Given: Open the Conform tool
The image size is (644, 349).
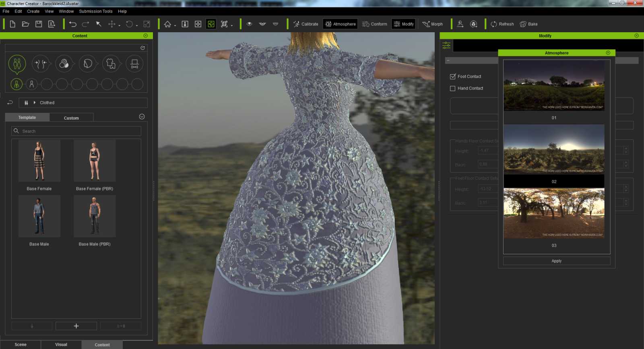Looking at the screenshot, I should 374,24.
